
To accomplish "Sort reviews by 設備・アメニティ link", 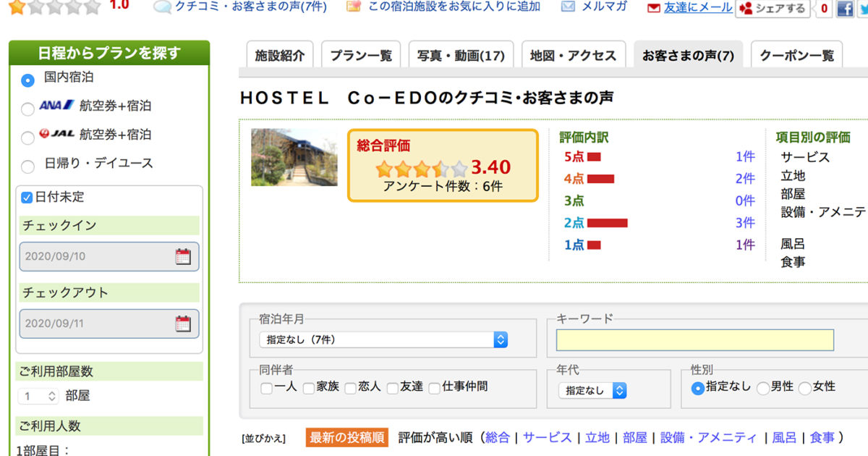I will pos(709,437).
